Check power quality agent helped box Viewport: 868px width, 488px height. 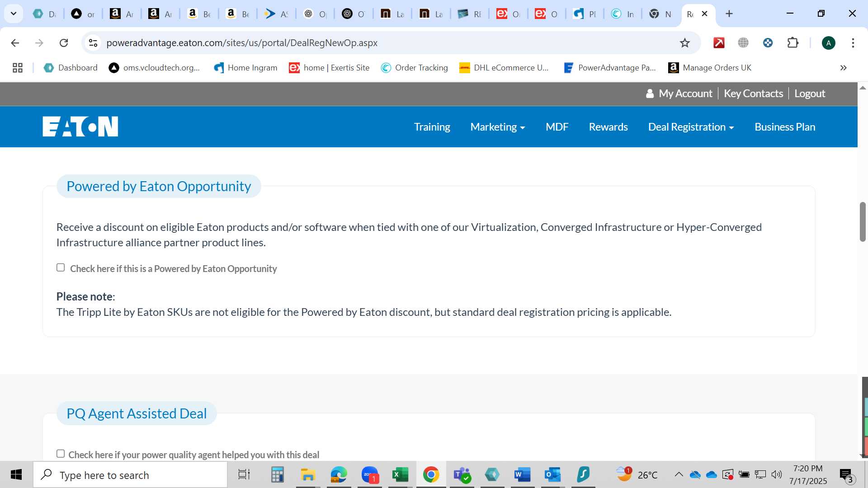61,454
